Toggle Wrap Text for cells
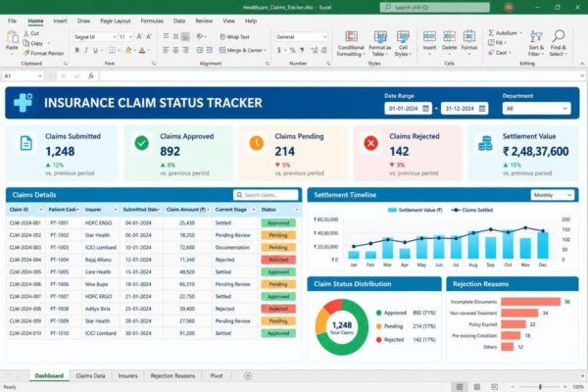Image resolution: width=588 pixels, height=392 pixels. [x=235, y=37]
